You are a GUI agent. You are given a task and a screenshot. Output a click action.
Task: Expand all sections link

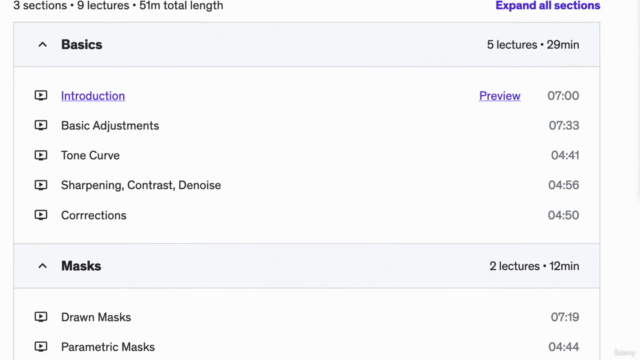click(x=548, y=5)
